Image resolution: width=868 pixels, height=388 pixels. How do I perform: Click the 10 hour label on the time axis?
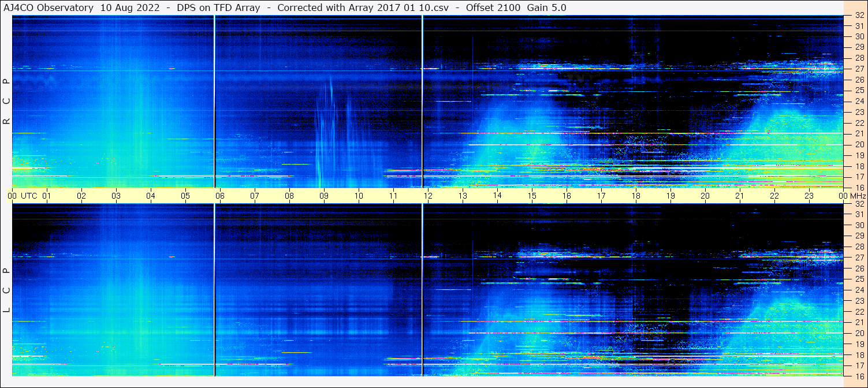pyautogui.click(x=359, y=196)
